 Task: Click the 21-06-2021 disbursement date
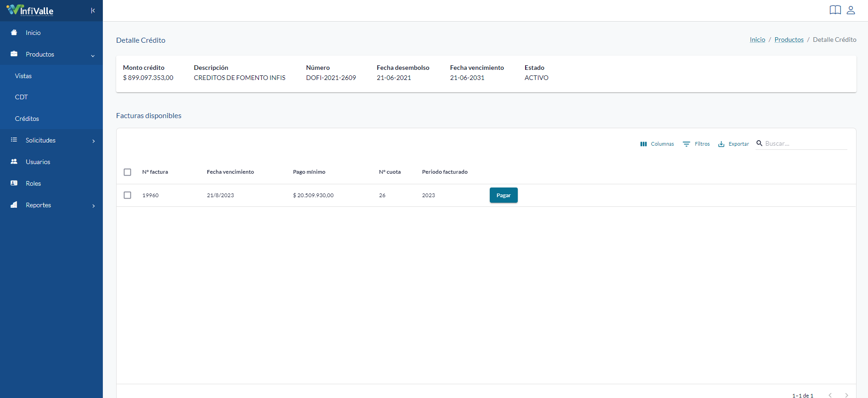pos(394,78)
